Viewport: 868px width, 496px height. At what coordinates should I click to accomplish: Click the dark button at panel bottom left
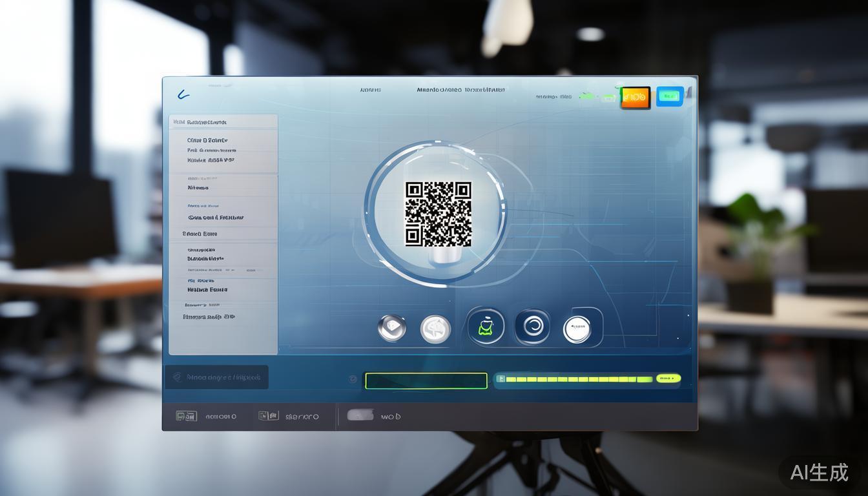[216, 377]
